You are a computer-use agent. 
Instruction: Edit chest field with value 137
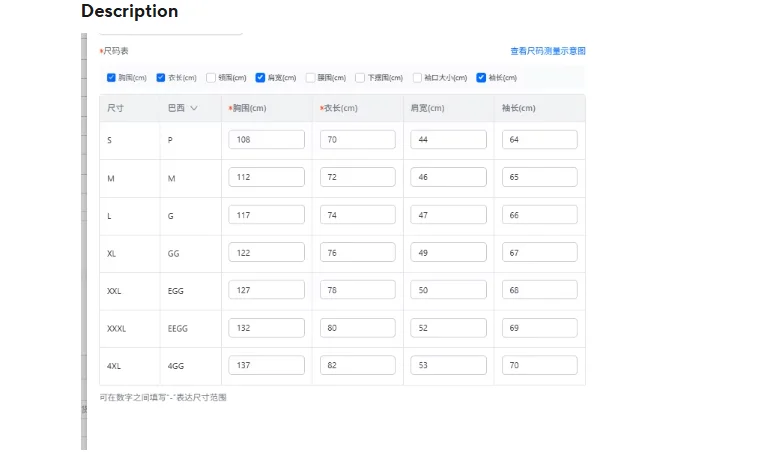[267, 365]
